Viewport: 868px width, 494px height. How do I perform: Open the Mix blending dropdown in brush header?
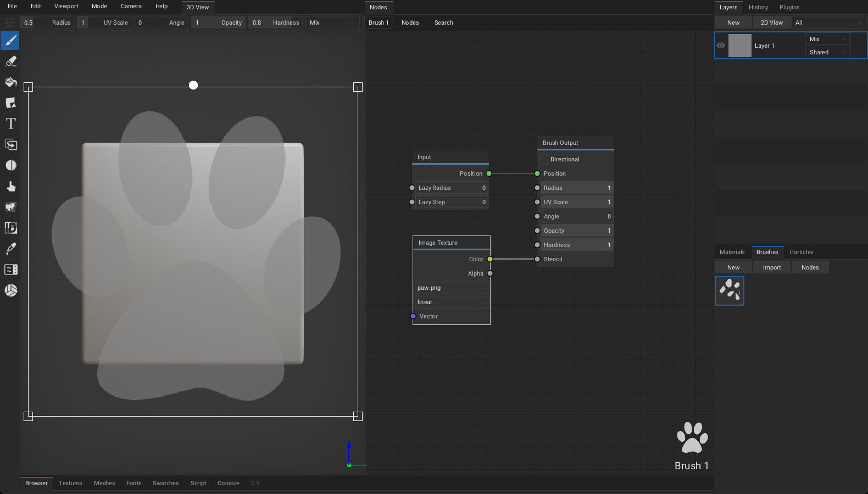[332, 23]
